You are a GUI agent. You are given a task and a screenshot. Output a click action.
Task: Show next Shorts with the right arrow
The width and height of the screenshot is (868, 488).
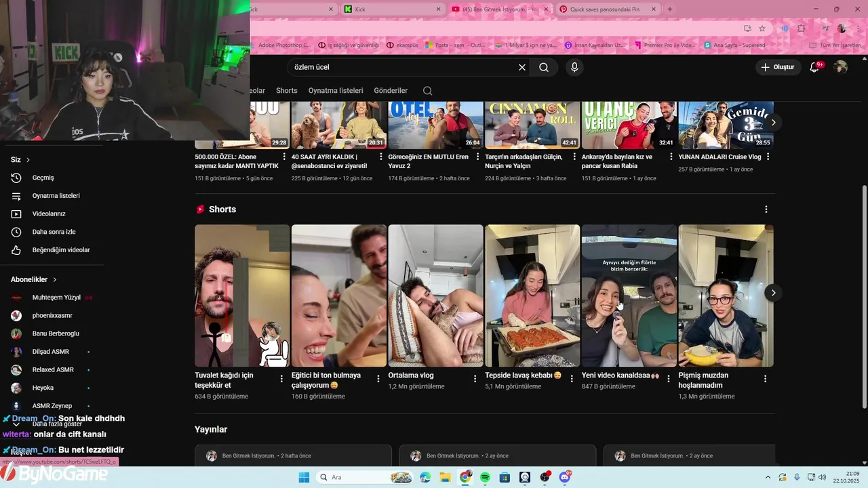pos(773,293)
